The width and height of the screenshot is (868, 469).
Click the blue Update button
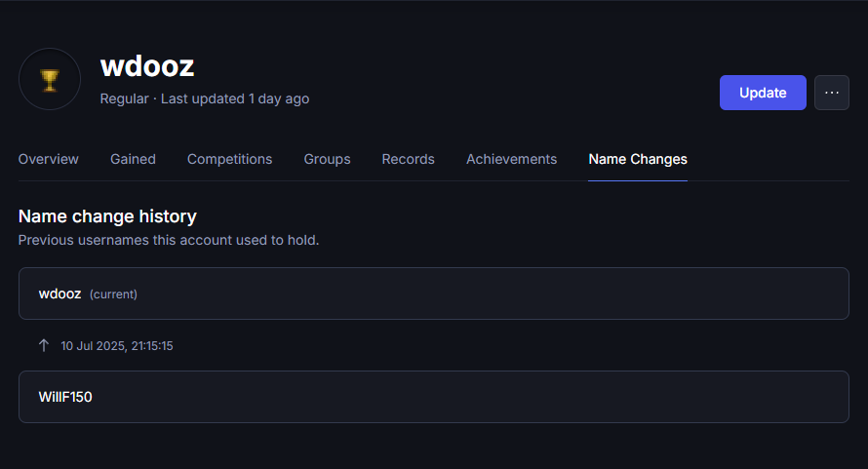tap(763, 93)
